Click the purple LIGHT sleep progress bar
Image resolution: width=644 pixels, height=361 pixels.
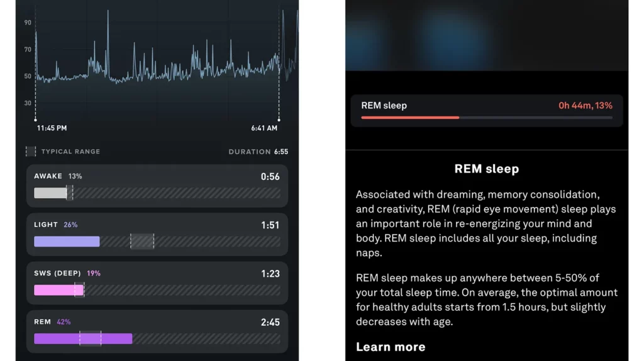pyautogui.click(x=67, y=242)
